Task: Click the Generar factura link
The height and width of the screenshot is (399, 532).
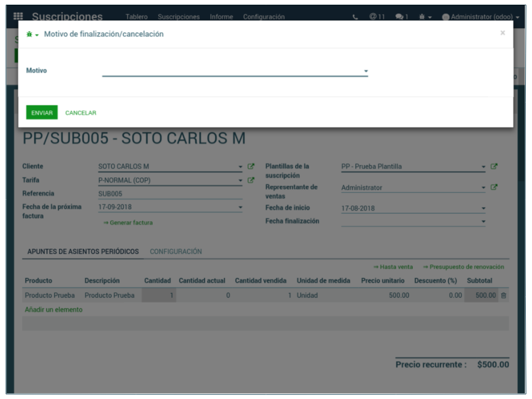Action: pyautogui.click(x=128, y=223)
